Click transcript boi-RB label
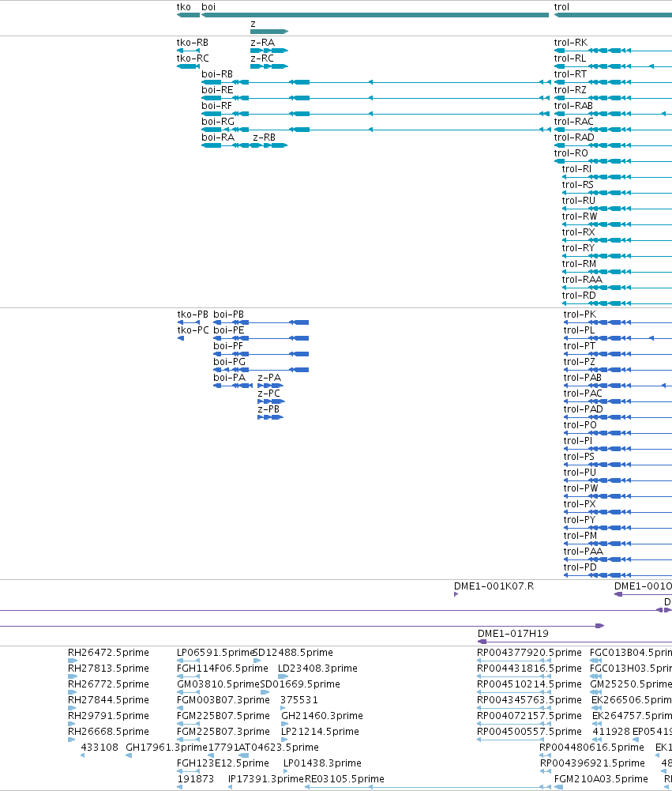 tap(217, 74)
